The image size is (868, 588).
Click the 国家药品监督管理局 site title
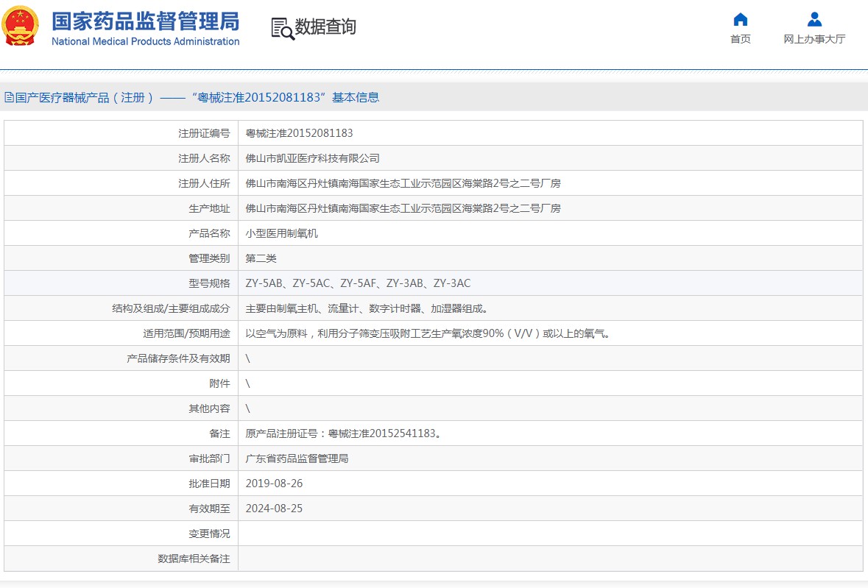pyautogui.click(x=146, y=21)
